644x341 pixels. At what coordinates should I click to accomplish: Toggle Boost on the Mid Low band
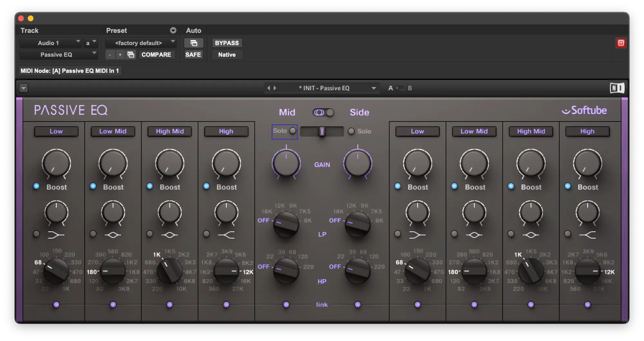pyautogui.click(x=36, y=186)
